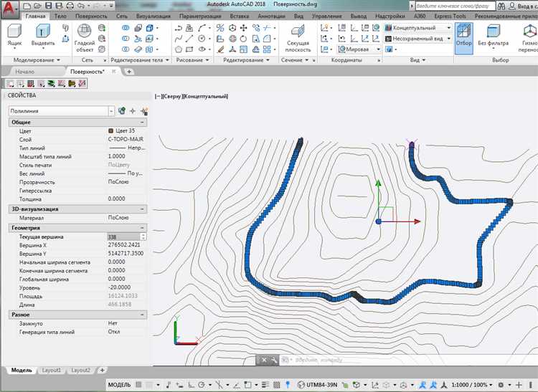Viewport: 538px width, 392px height.
Task: Toggle the Clean Screen plus icon in status bar
Action: coord(519,385)
